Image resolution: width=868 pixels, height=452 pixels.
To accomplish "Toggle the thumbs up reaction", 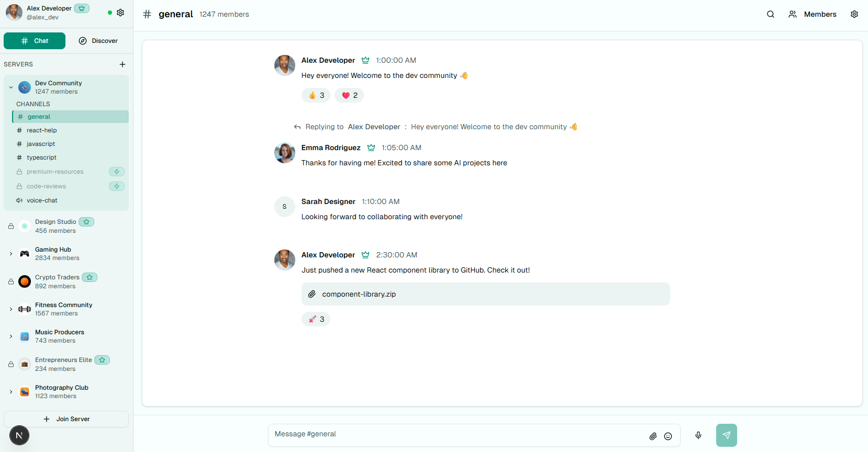I will [x=316, y=95].
